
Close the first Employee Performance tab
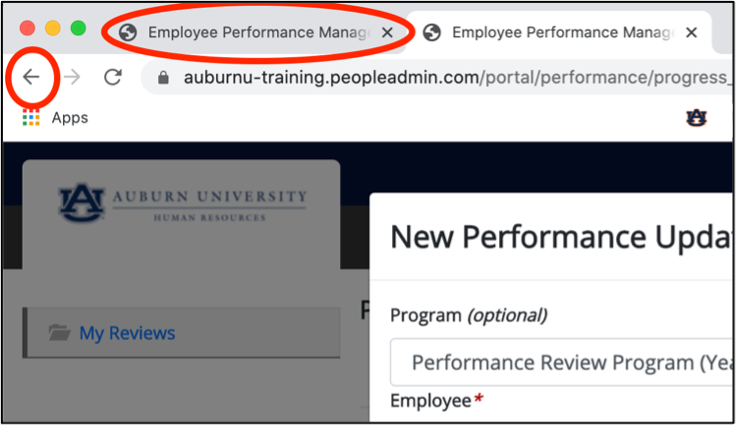[387, 33]
